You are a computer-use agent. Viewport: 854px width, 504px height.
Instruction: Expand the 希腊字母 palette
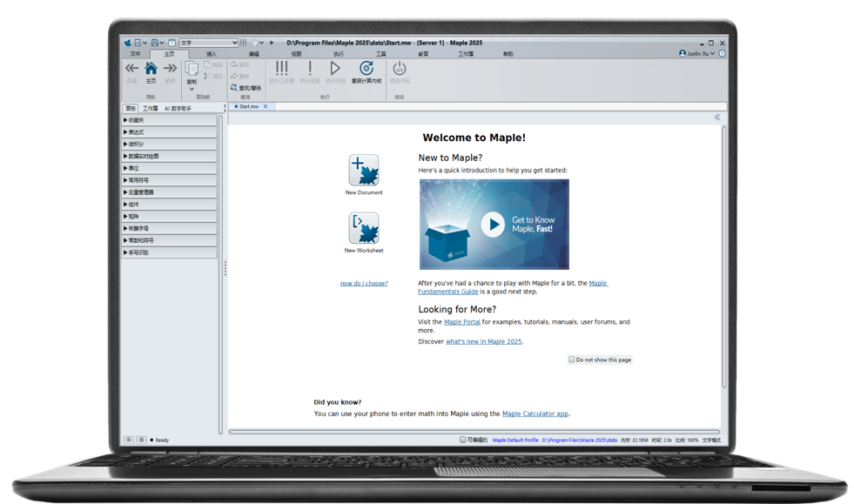click(x=170, y=228)
